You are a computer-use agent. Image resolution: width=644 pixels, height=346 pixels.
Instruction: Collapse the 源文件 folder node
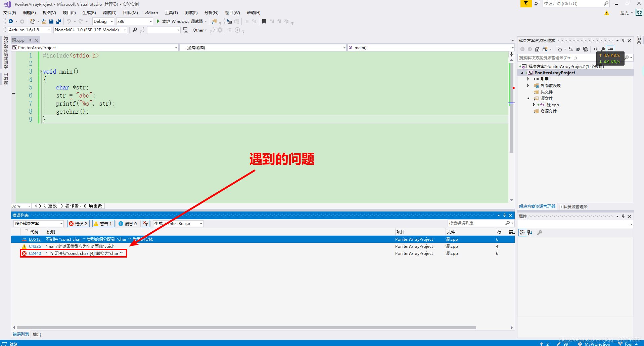(x=528, y=98)
